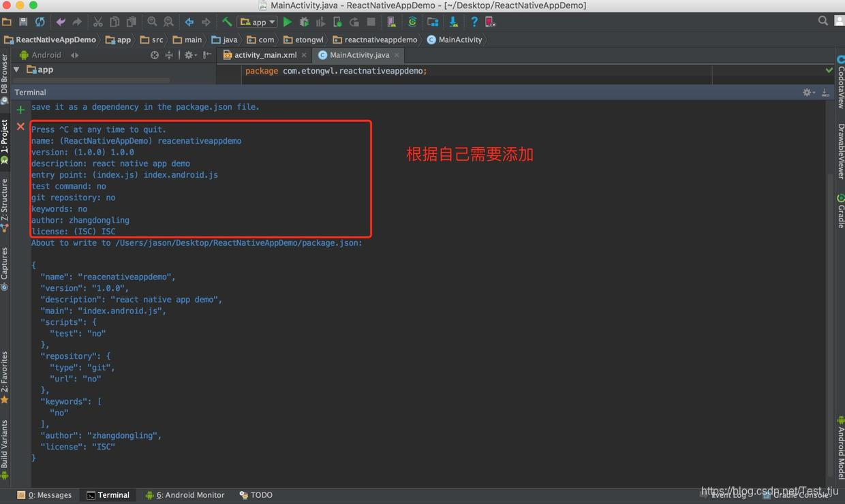Open the TODO tool window tab
Screen dimensions: 845x504
[x=256, y=495]
